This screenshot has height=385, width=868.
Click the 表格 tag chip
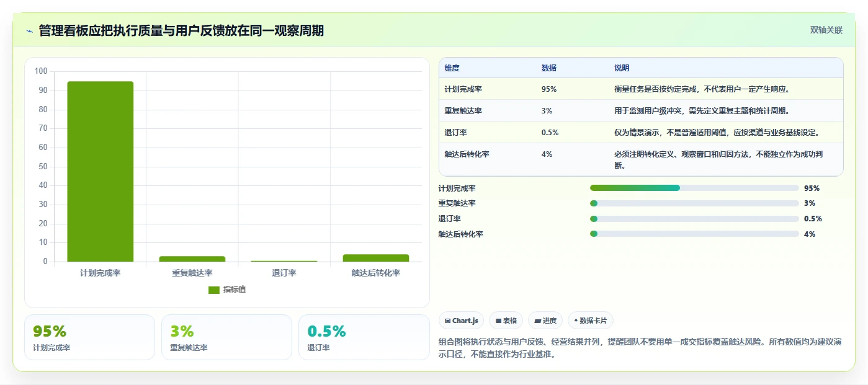[x=506, y=321]
